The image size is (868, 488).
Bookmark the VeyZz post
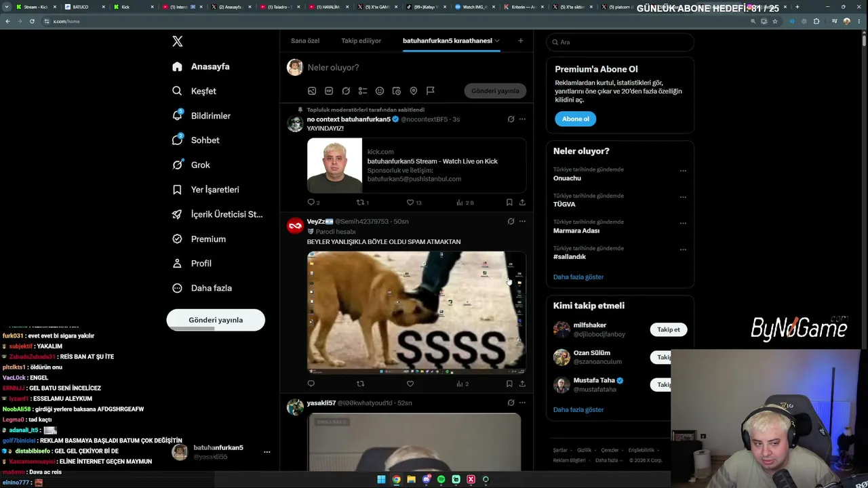[x=509, y=384]
